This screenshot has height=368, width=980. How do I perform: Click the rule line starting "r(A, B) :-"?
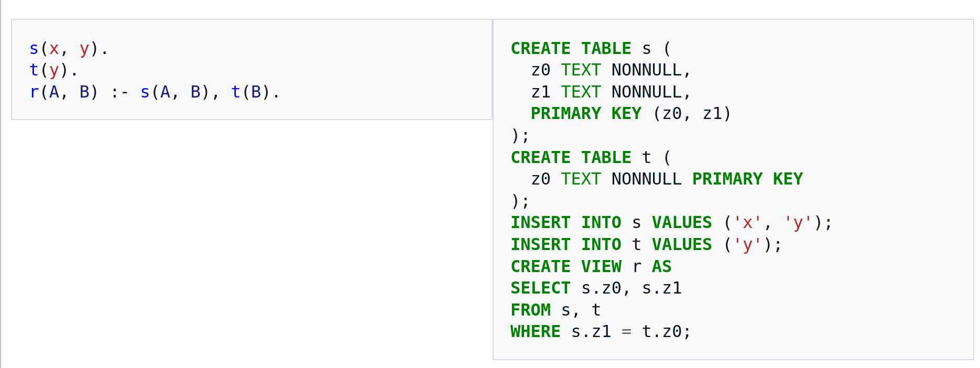(155, 92)
